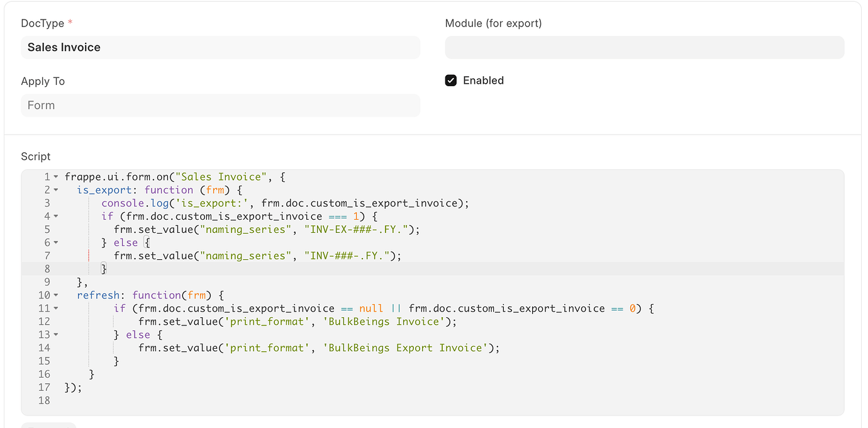This screenshot has width=868, height=428.
Task: Place cursor on the console.log line
Action: tap(252, 203)
